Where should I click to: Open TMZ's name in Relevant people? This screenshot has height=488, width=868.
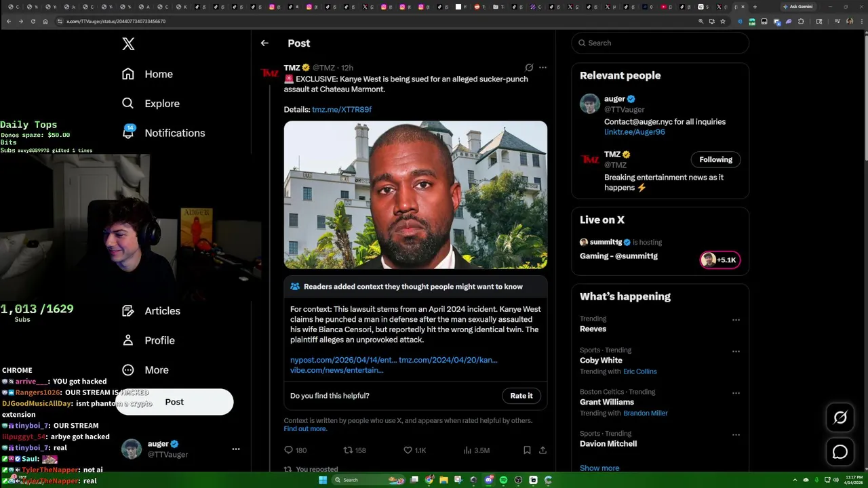click(612, 155)
